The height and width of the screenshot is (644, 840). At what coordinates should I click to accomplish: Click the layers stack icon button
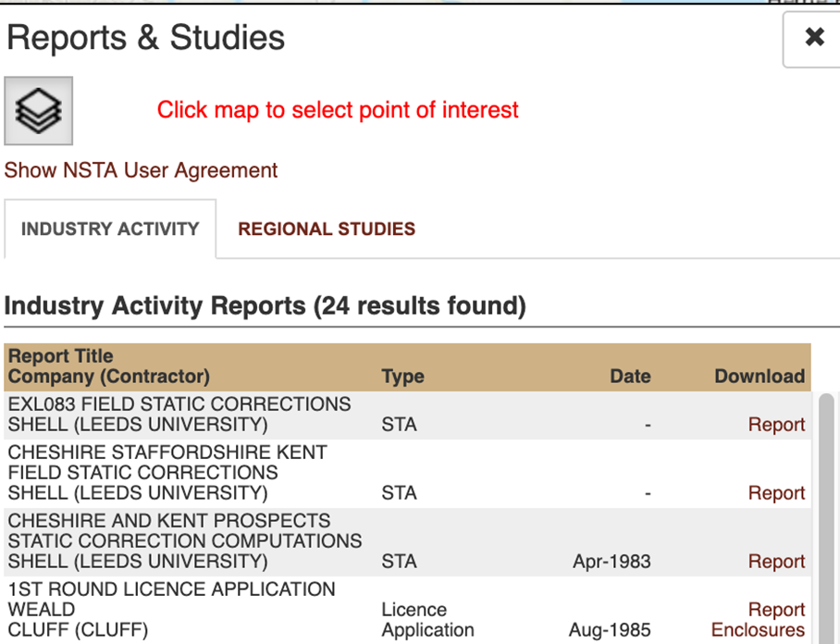click(39, 111)
